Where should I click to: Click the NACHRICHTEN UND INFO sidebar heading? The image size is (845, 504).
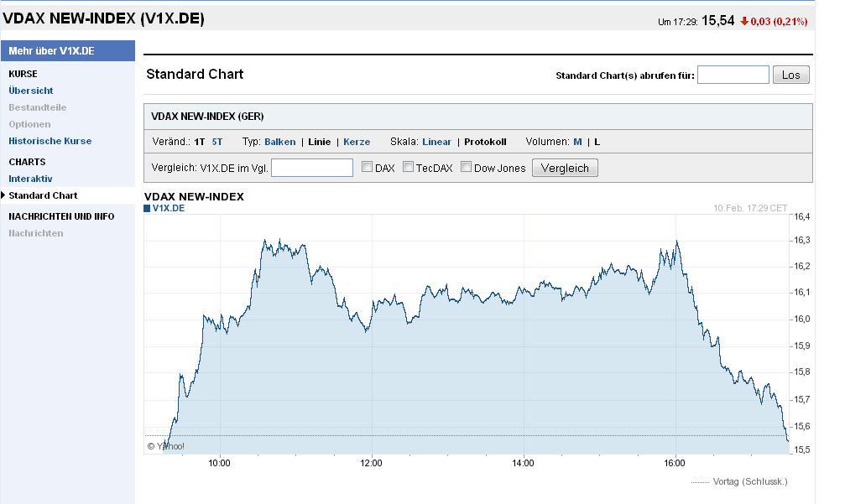pos(61,216)
